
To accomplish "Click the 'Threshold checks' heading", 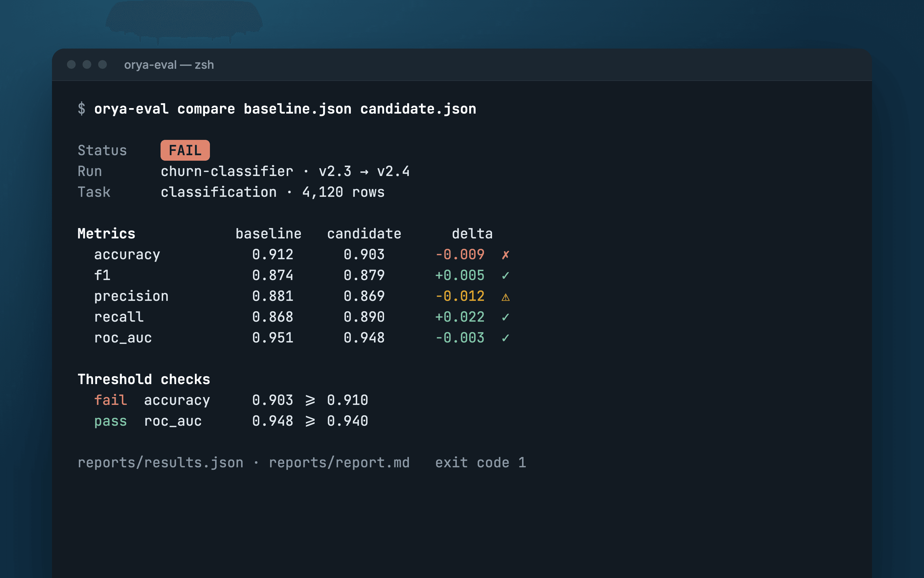I will pos(144,379).
